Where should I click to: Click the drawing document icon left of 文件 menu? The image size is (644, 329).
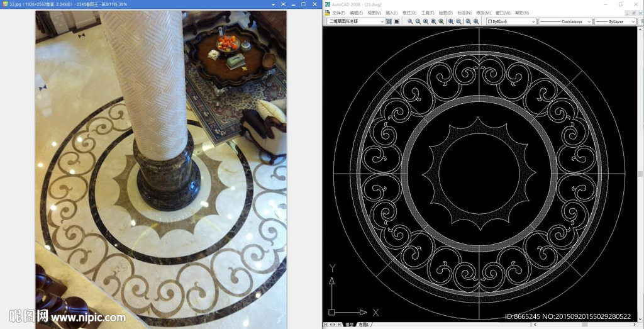(327, 13)
